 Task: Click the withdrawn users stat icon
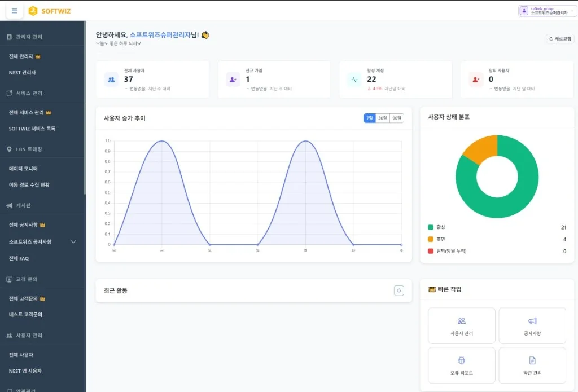point(476,80)
